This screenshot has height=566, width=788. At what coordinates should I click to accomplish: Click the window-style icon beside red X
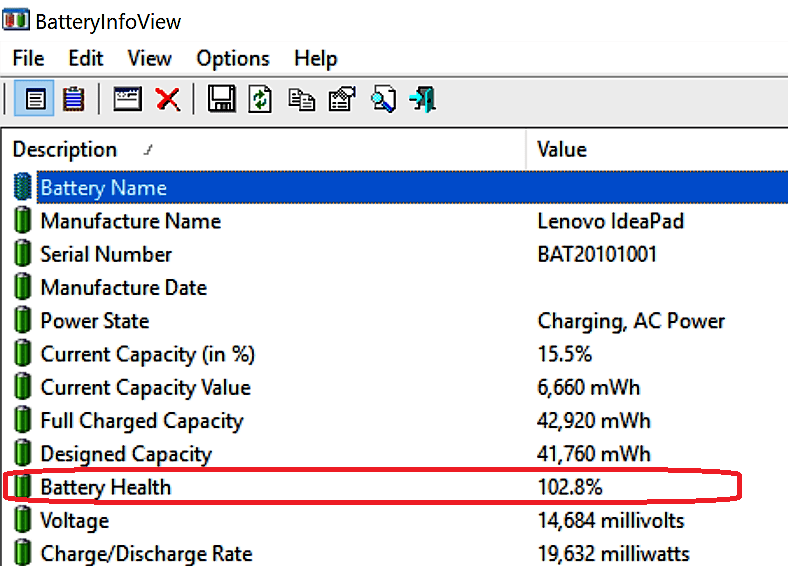(x=127, y=99)
